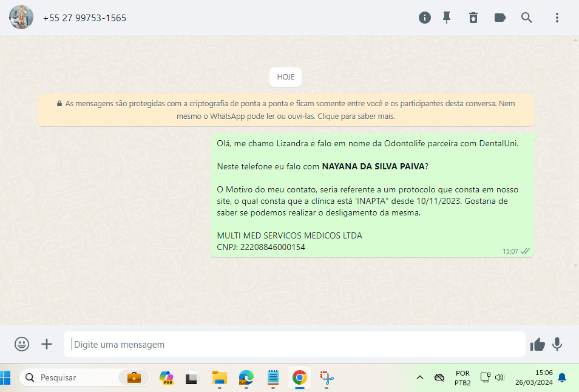Select the bold name NAYANA DA SILVA PAIVA
This screenshot has width=579, height=392.
point(373,166)
